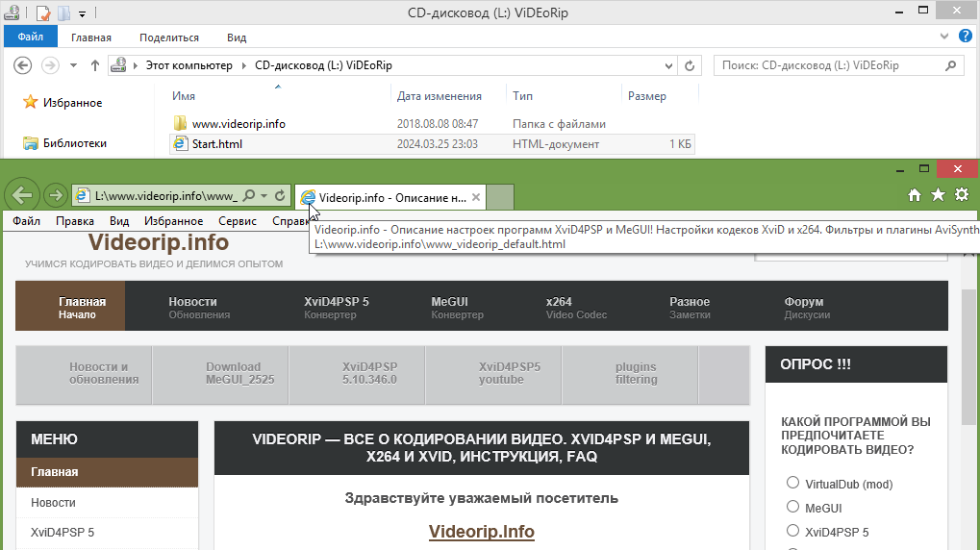Image resolution: width=980 pixels, height=550 pixels.
Task: Switch to the Вид ribbon tab in Explorer
Action: point(237,37)
